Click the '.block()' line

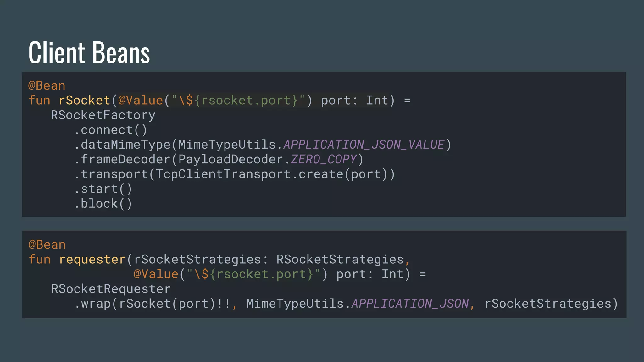[103, 204]
